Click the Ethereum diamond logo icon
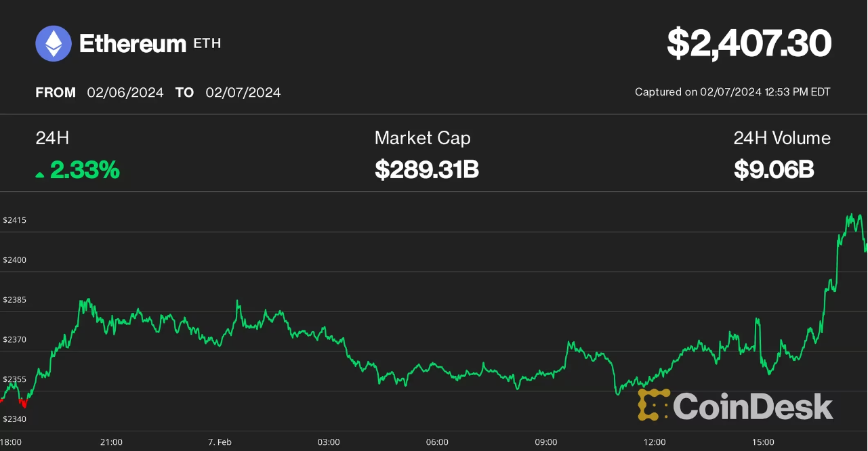Image resolution: width=868 pixels, height=451 pixels. (x=54, y=44)
